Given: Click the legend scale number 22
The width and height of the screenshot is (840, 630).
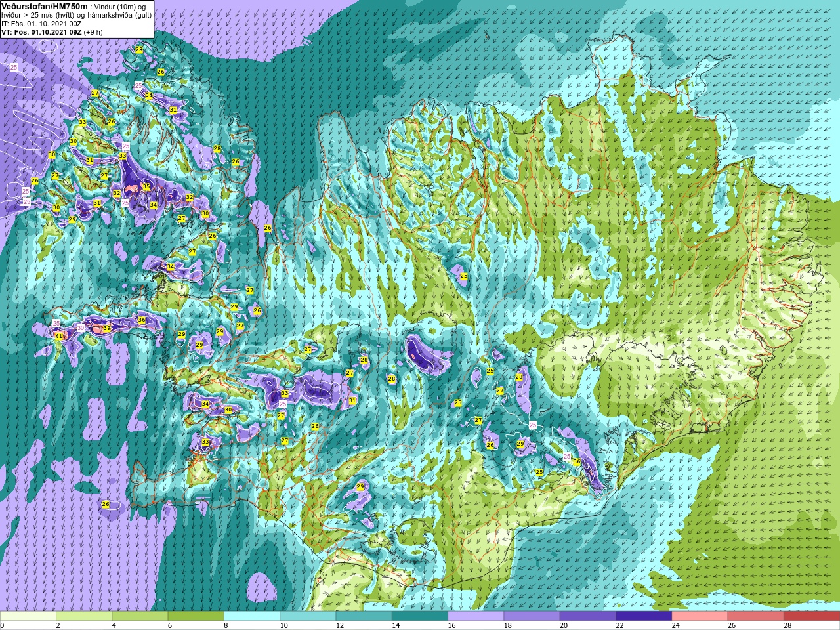Looking at the screenshot, I should click(619, 625).
